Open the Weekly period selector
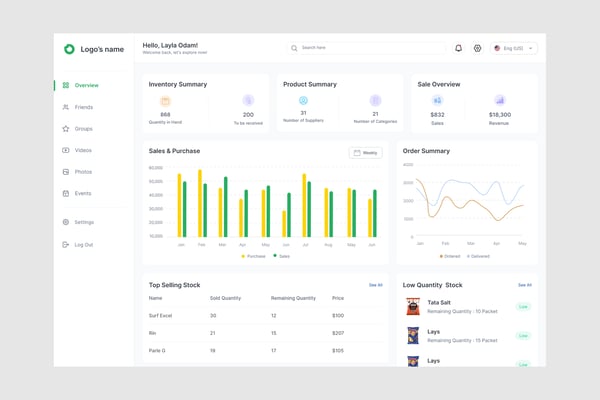The height and width of the screenshot is (400, 600). [x=365, y=153]
